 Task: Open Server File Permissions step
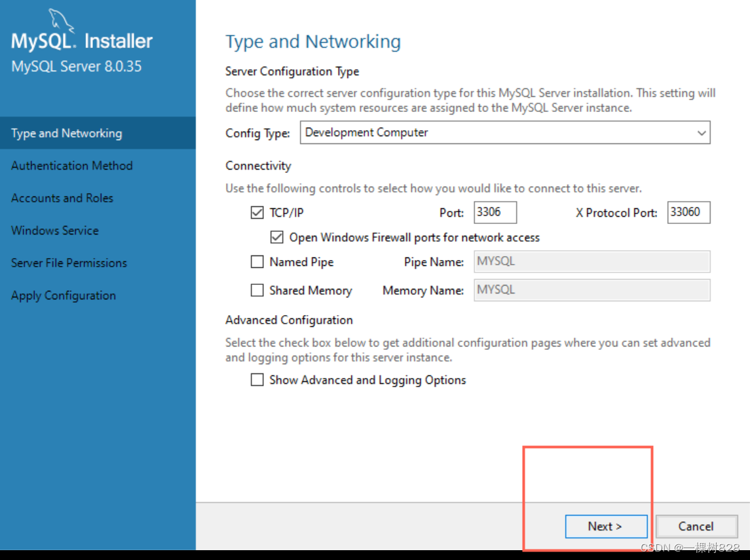pos(98,263)
